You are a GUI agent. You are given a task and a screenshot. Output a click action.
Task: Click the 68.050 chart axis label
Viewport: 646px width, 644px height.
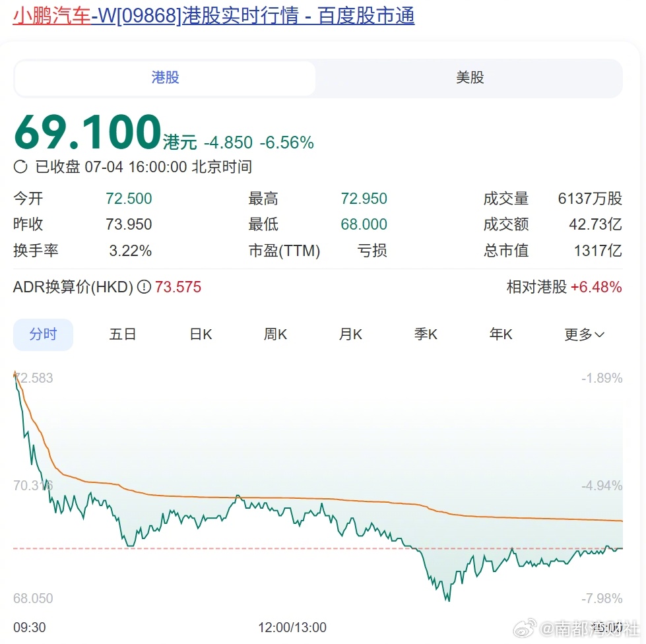[33, 598]
